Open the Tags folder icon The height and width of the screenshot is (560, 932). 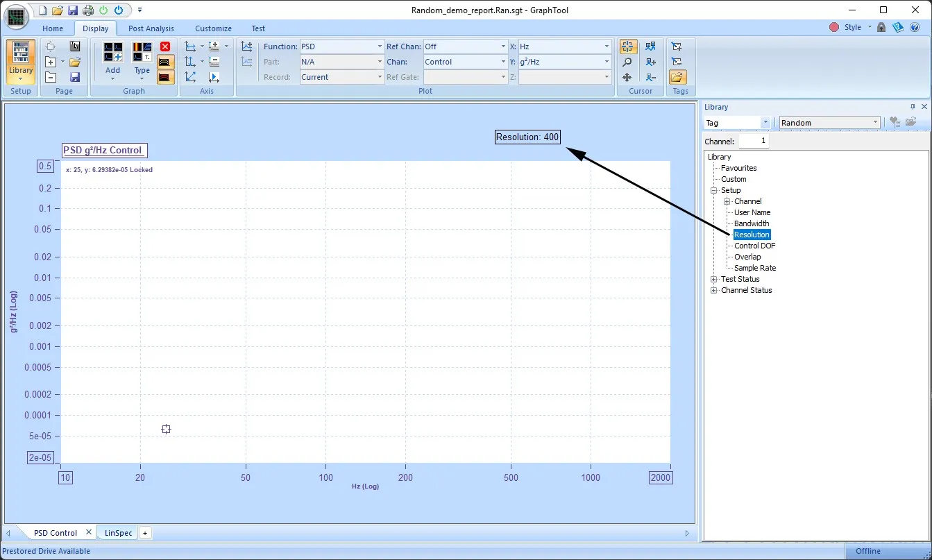(x=679, y=76)
